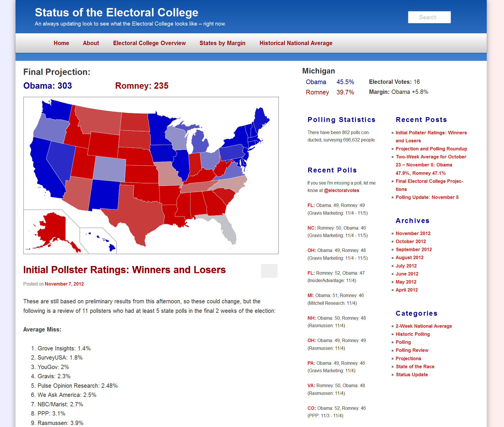Open Historical National Average page

(x=296, y=43)
